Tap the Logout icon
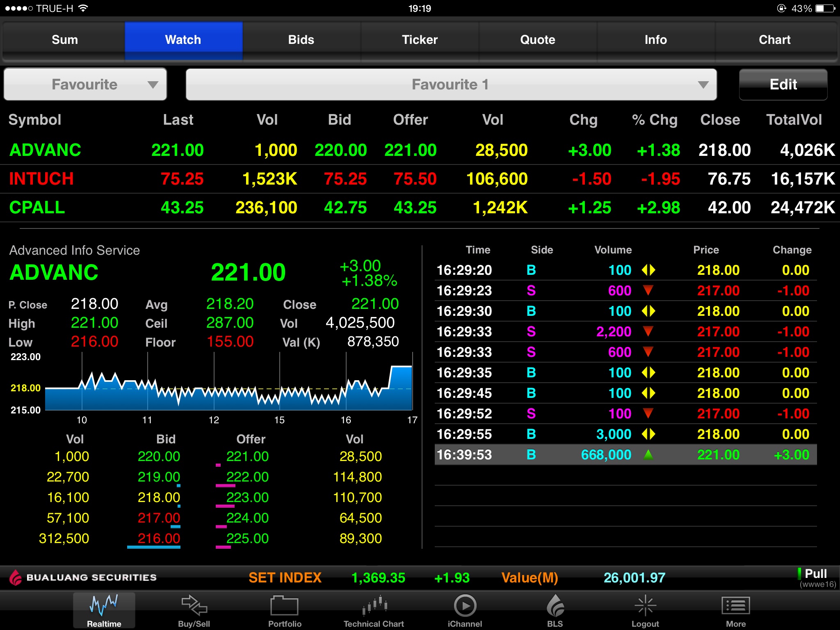Viewport: 840px width, 630px height. pos(646,605)
